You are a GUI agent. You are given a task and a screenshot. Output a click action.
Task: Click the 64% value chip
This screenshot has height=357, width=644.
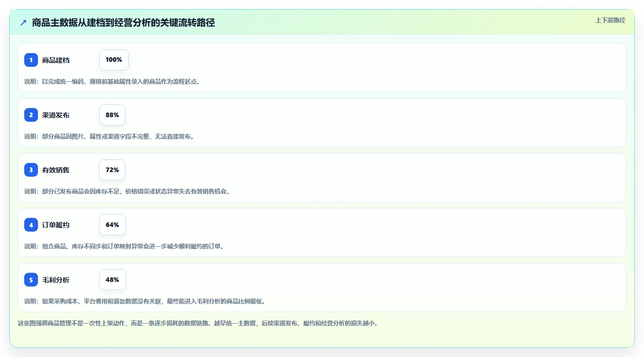(112, 225)
